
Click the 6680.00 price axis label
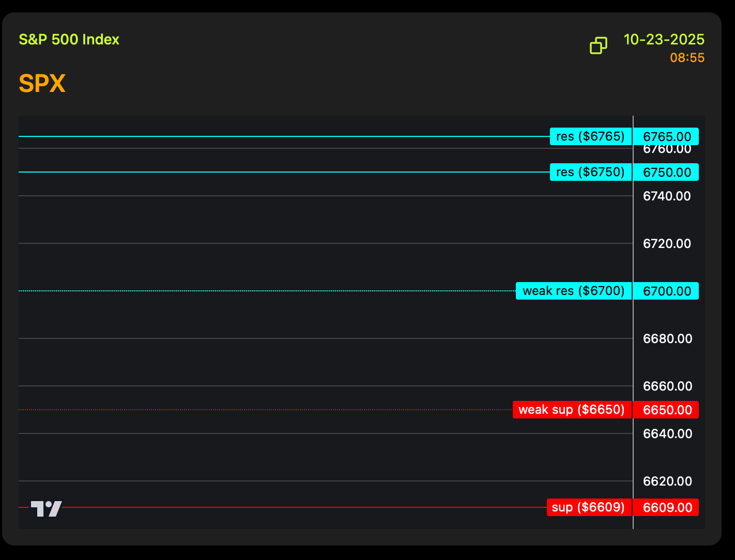(x=667, y=338)
